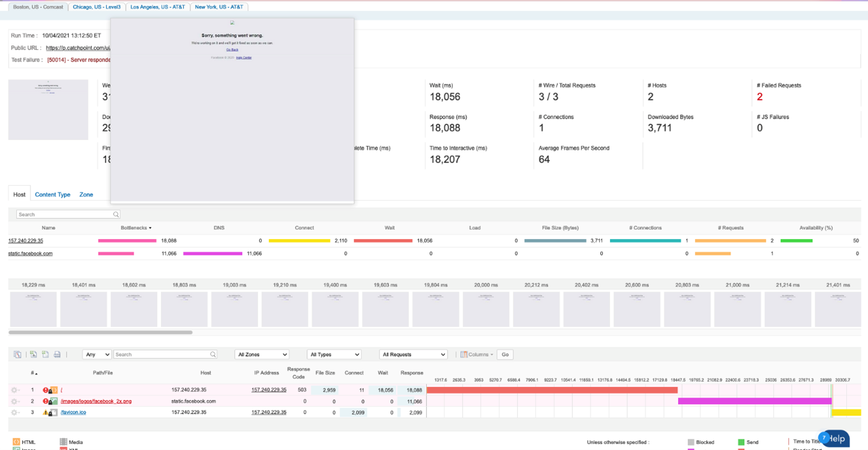This screenshot has height=450, width=868.
Task: Click the error icon on request row 2
Action: click(x=46, y=401)
